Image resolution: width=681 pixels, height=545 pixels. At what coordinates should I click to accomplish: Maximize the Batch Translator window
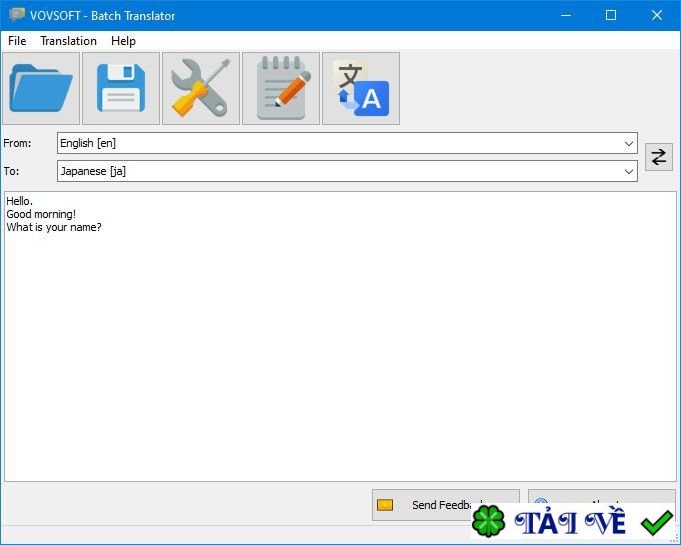pos(611,15)
